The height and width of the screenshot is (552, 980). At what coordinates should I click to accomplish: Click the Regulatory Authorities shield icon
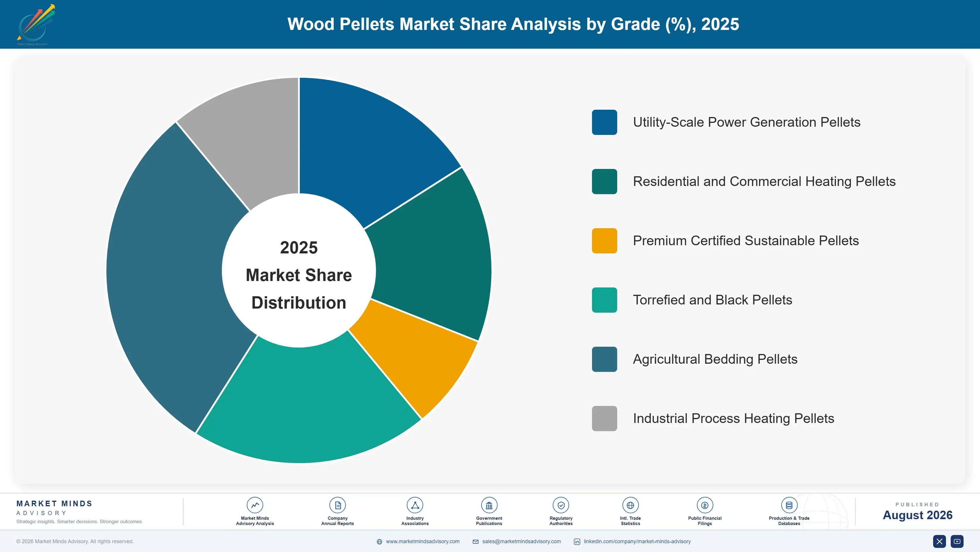point(561,505)
